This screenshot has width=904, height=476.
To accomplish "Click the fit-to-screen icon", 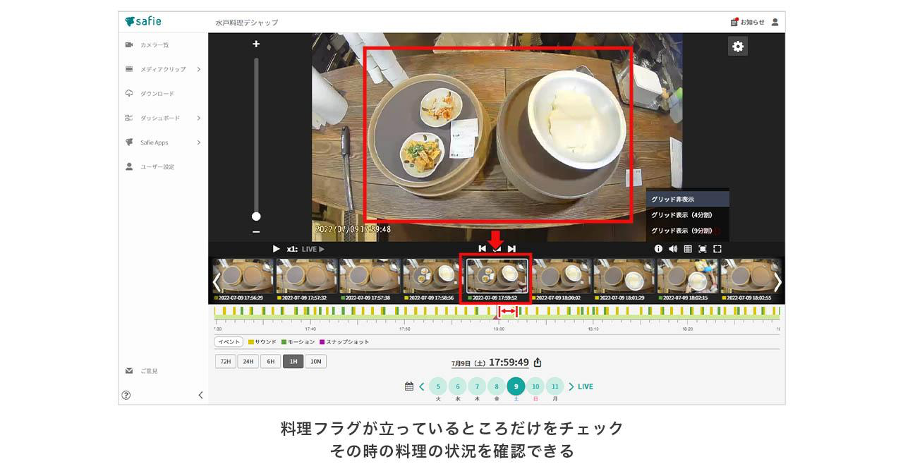I will point(702,249).
